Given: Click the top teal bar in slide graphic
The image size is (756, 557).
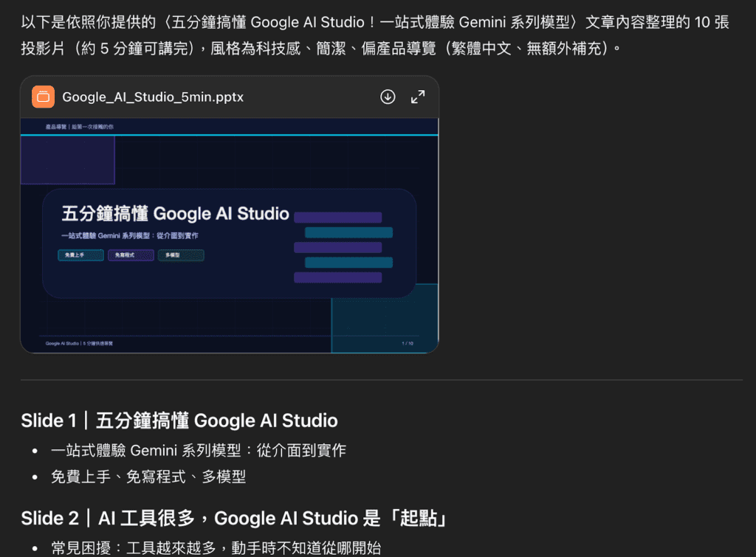Looking at the screenshot, I should click(348, 232).
